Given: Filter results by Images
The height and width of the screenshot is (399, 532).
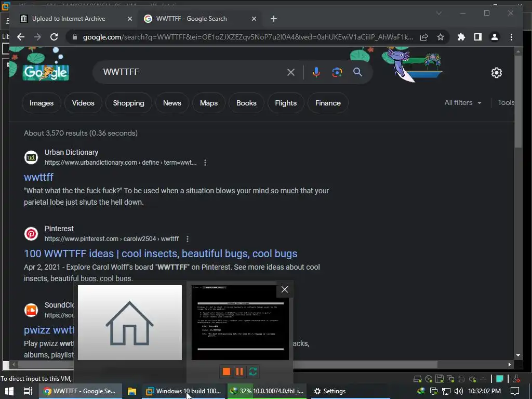Looking at the screenshot, I should 42,103.
